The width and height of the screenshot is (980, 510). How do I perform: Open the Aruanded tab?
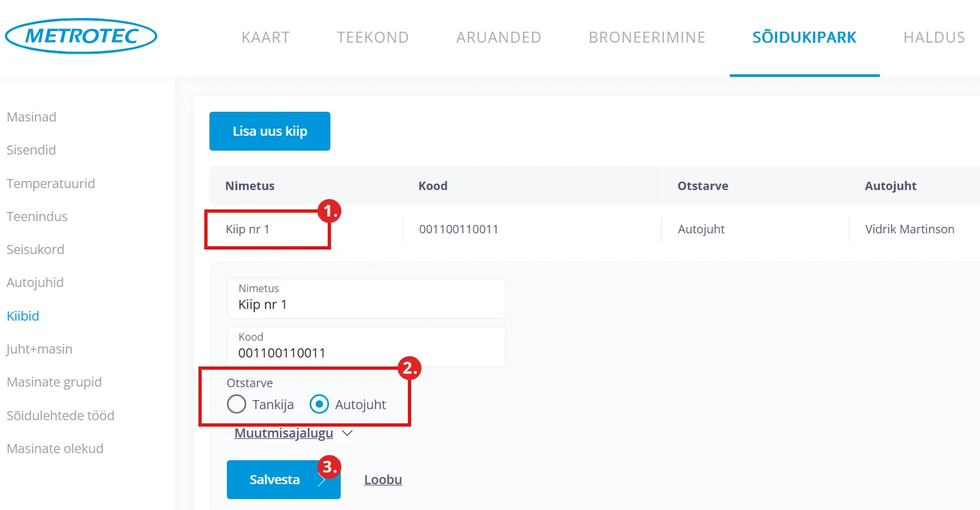(x=498, y=37)
